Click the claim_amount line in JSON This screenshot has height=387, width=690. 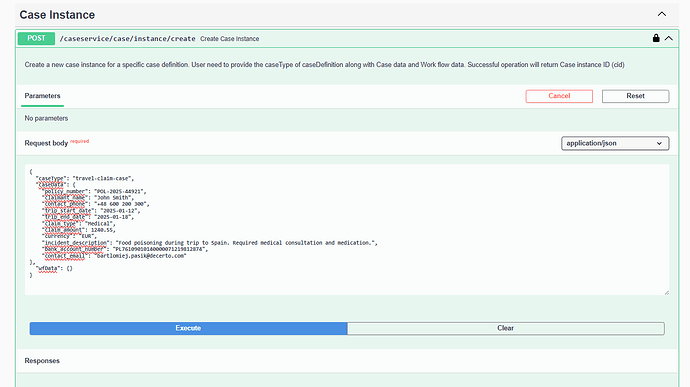pyautogui.click(x=79, y=230)
